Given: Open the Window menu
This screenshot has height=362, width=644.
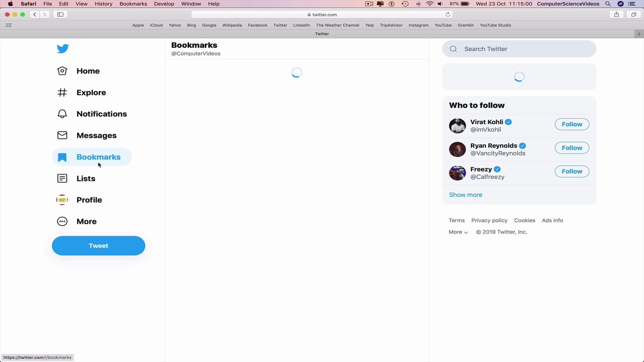Looking at the screenshot, I should pyautogui.click(x=191, y=4).
